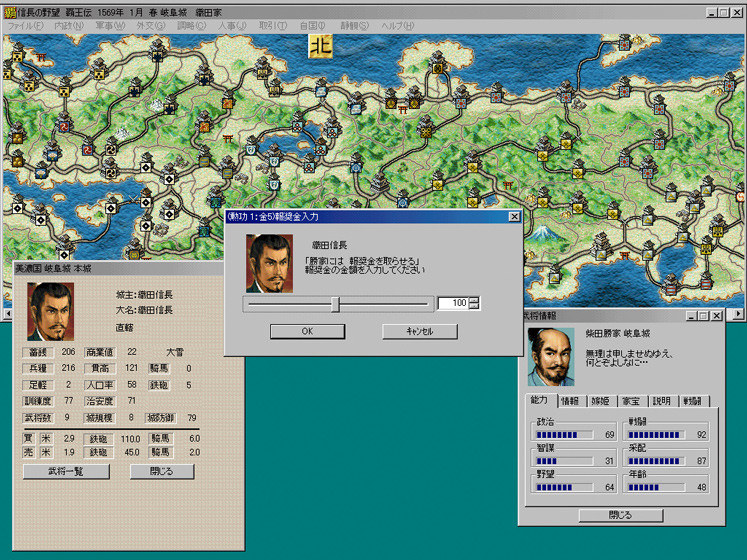747x560 pixels.
Task: Click the 年齢 bar showing 48
Action: click(656, 487)
